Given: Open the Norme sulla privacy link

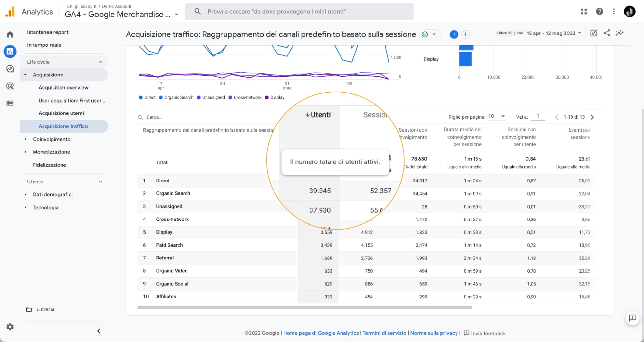Looking at the screenshot, I should [x=434, y=333].
